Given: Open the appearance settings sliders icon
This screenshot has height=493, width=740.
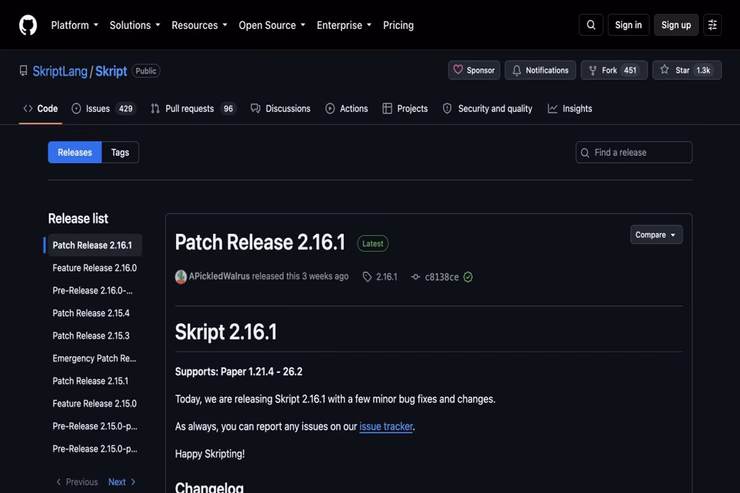Looking at the screenshot, I should click(712, 25).
